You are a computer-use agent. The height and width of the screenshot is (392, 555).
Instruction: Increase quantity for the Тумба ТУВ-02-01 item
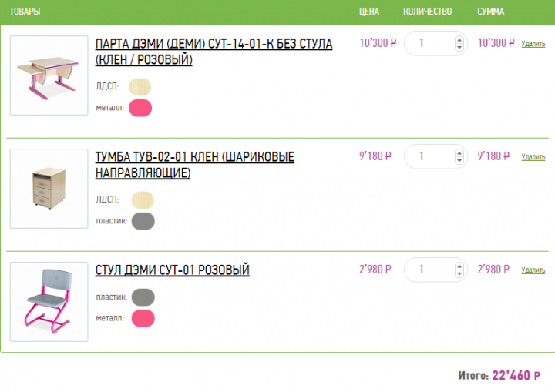[x=460, y=152]
